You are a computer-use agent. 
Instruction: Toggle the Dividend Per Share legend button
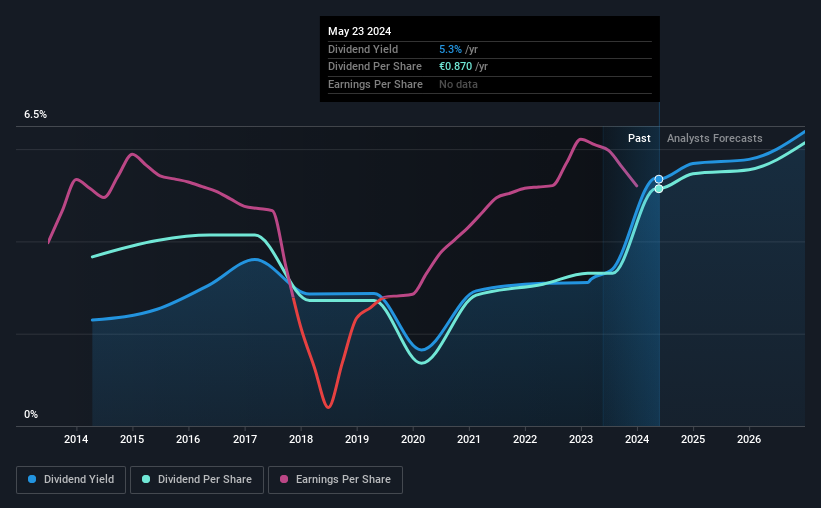tap(197, 480)
